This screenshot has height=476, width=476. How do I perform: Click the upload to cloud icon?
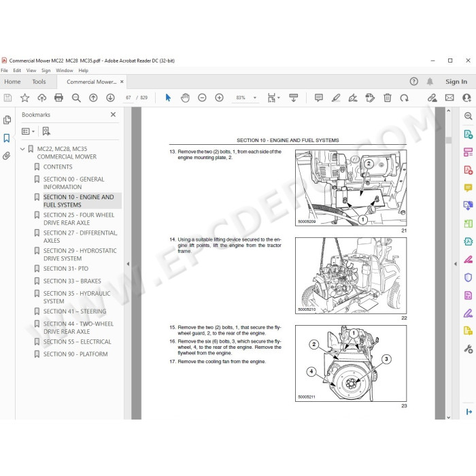click(42, 98)
